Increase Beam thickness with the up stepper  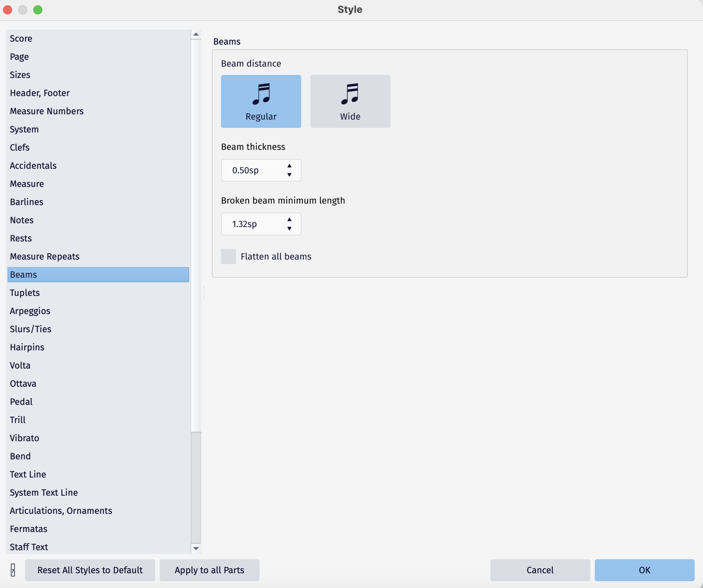tap(289, 166)
